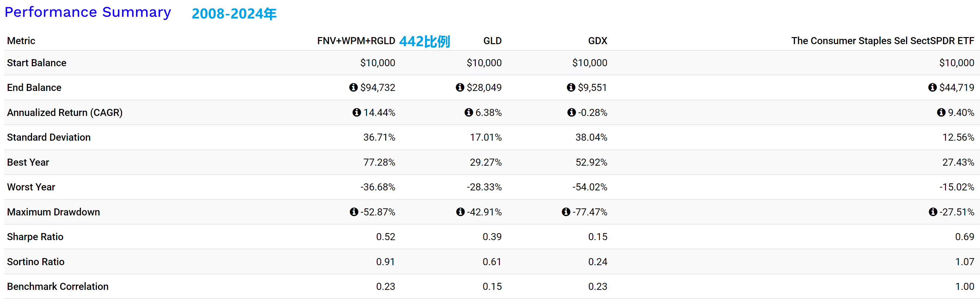Click info icon next to -42.91% drawdown
Viewport: 980px width, 299px height.
(x=460, y=212)
